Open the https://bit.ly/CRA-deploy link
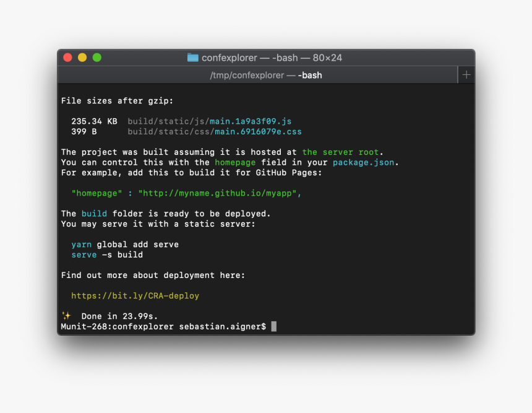 (x=135, y=296)
